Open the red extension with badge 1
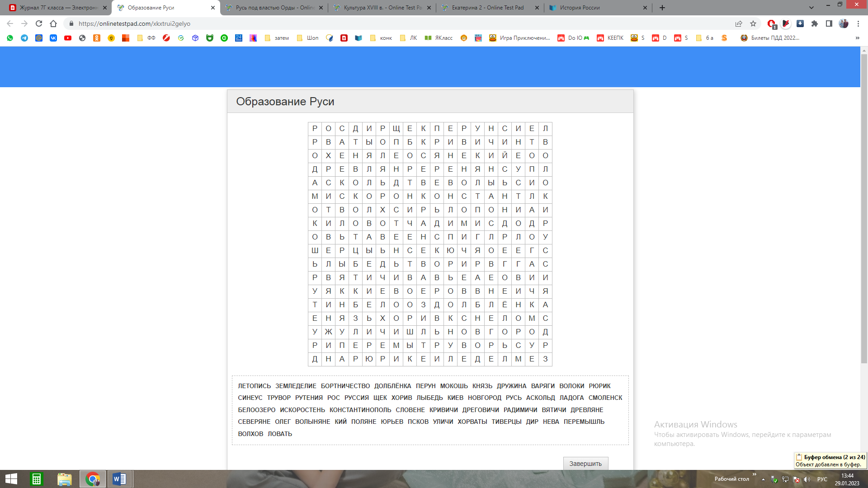The width and height of the screenshot is (868, 488). pyautogui.click(x=772, y=23)
